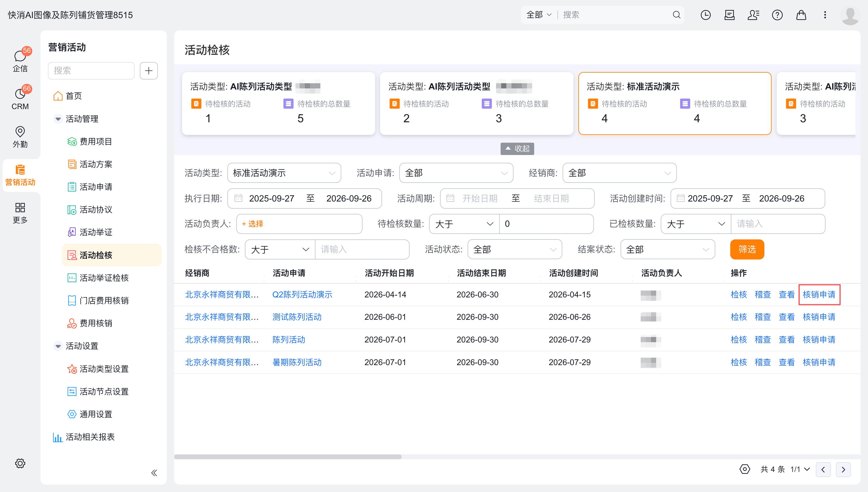868x492 pixels.
Task: Click the user avatar in top right
Action: (x=850, y=15)
